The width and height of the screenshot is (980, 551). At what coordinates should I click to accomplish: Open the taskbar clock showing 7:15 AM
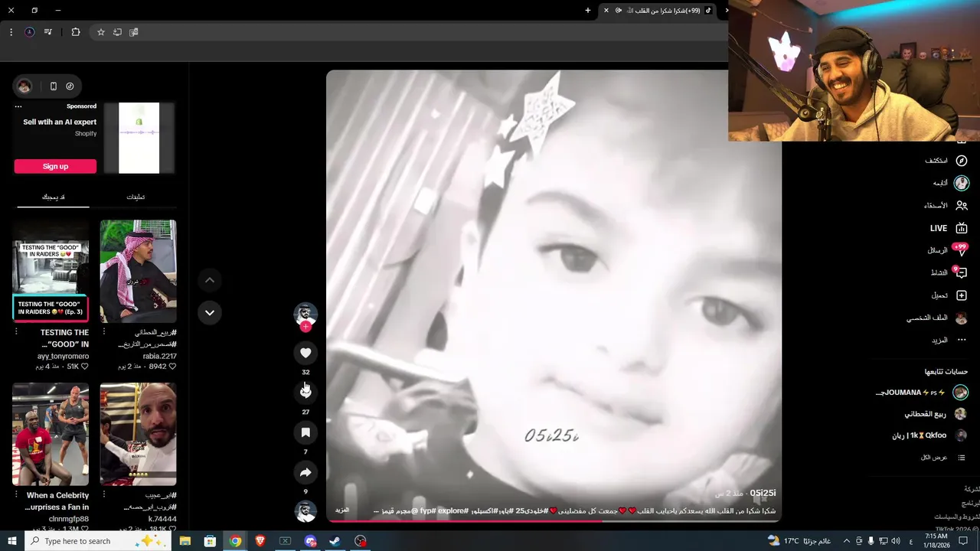pyautogui.click(x=936, y=541)
